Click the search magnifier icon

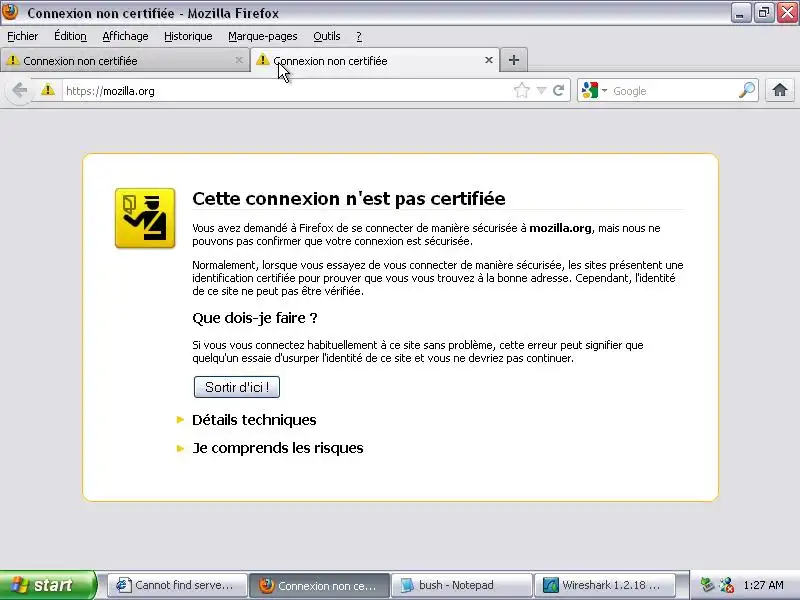click(x=747, y=91)
